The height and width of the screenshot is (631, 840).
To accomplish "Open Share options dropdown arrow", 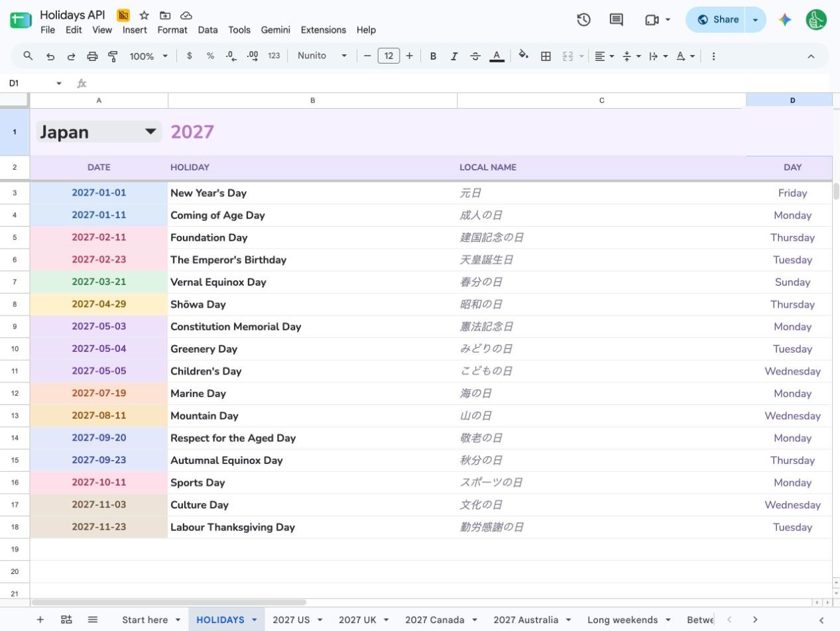I will click(x=755, y=20).
